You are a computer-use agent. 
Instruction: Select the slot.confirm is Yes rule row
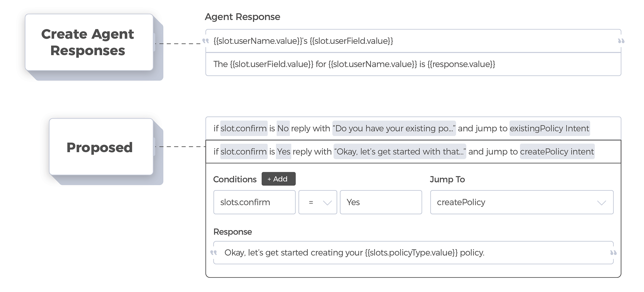(x=413, y=151)
